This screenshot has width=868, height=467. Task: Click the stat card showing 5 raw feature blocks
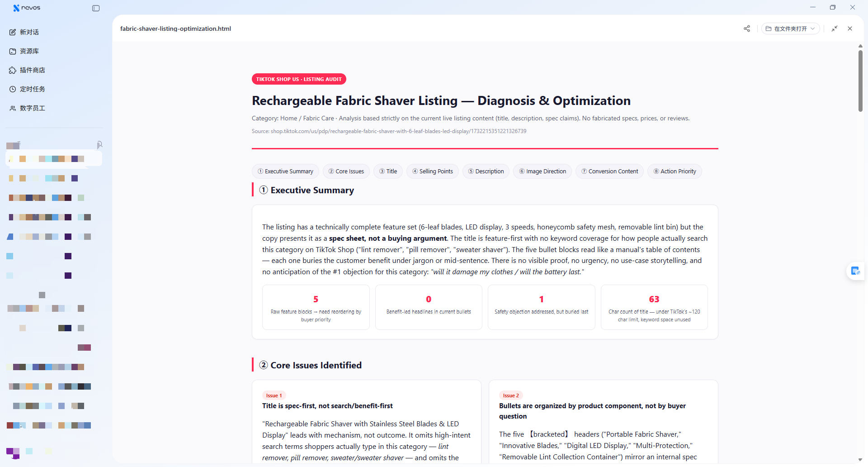point(316,307)
